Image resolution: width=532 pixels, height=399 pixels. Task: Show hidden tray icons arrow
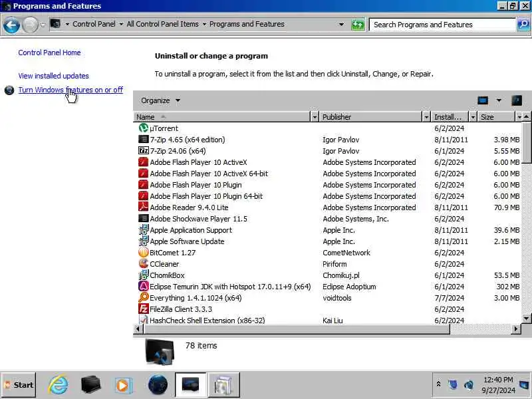[438, 384]
